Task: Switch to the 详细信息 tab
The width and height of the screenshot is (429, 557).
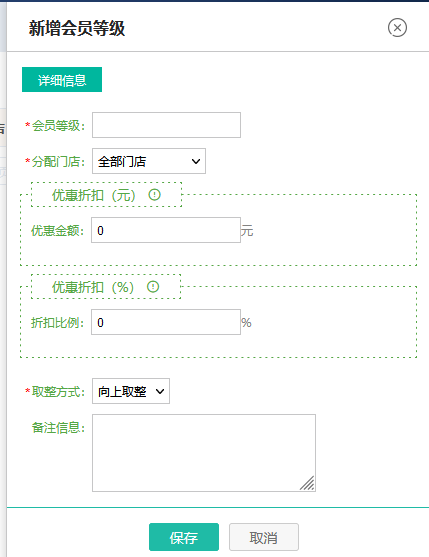Action: tap(62, 80)
